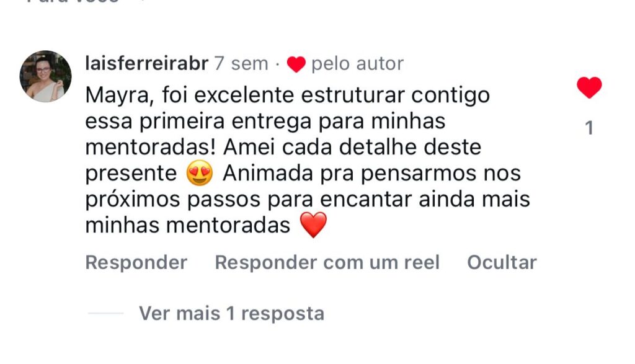Click the word 'próximos' in the comment

pos(128,200)
